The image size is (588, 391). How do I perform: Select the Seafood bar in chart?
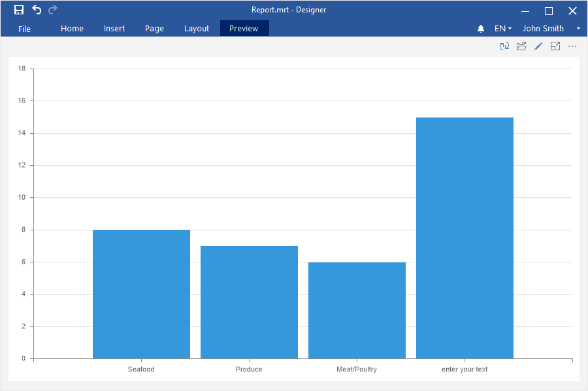click(x=141, y=294)
